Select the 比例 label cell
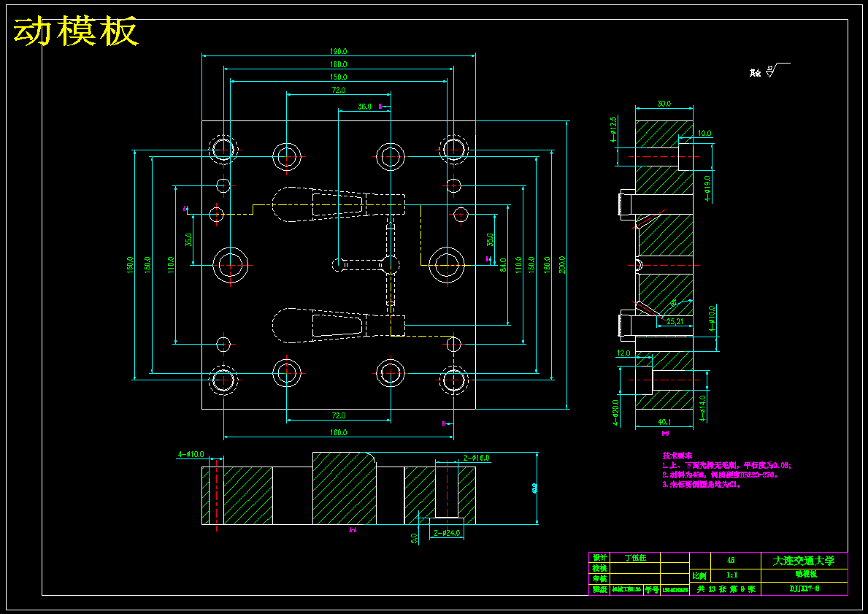 pyautogui.click(x=699, y=576)
